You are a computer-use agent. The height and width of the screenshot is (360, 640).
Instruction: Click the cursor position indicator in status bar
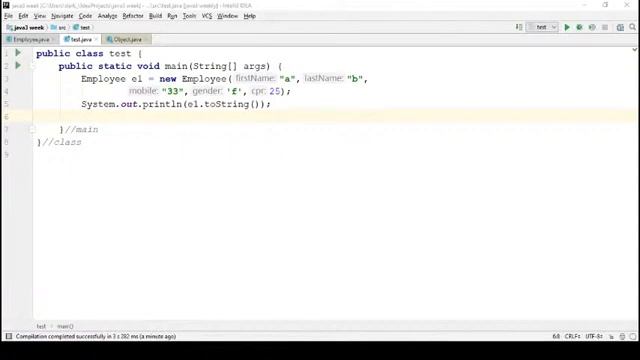[x=556, y=336]
